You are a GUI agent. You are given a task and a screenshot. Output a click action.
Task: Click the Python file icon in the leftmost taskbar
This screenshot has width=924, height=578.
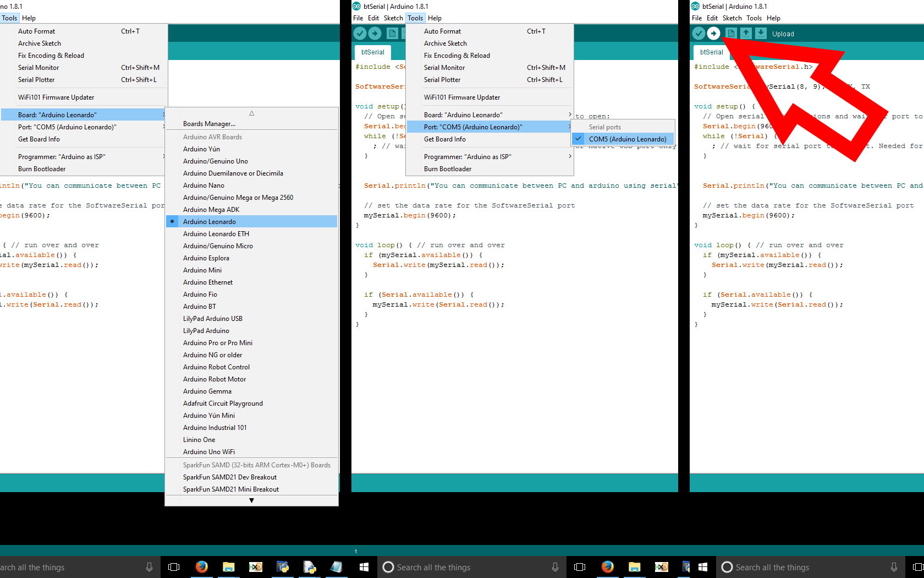(x=309, y=567)
